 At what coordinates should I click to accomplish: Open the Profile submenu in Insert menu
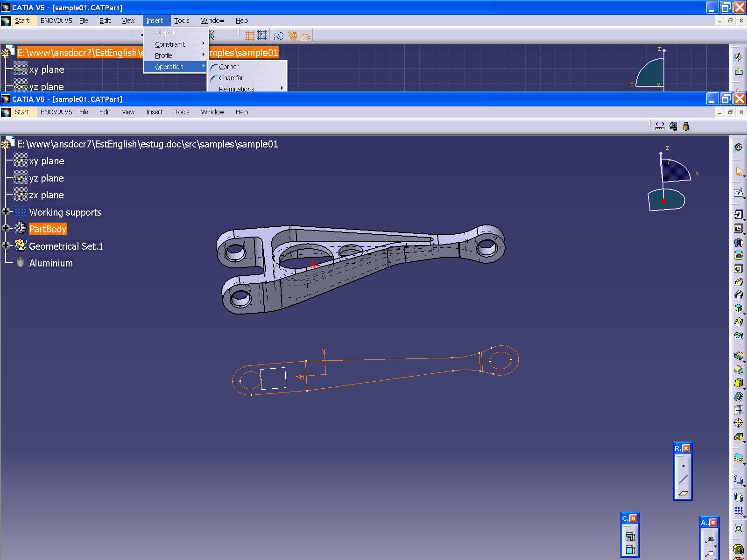176,56
